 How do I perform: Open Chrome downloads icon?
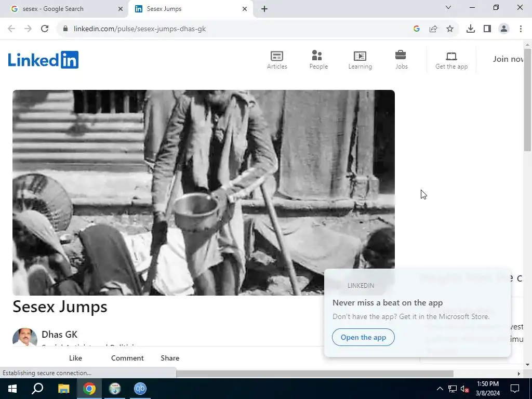(471, 29)
